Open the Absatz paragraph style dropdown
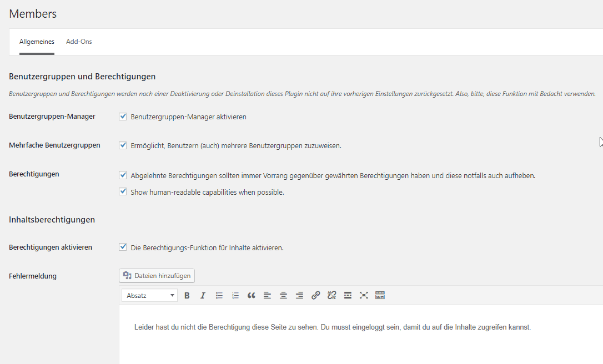This screenshot has width=603, height=364. (x=149, y=295)
